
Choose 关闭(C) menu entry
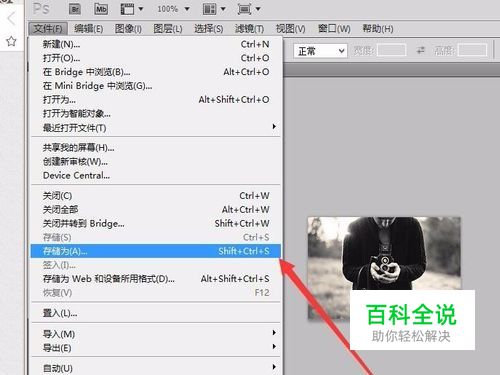[x=156, y=196]
